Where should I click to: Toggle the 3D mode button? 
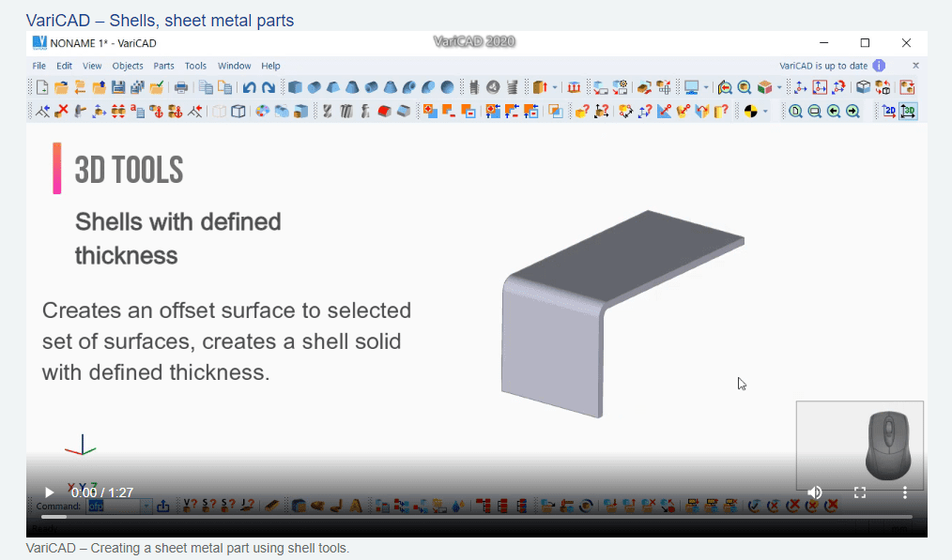908,111
